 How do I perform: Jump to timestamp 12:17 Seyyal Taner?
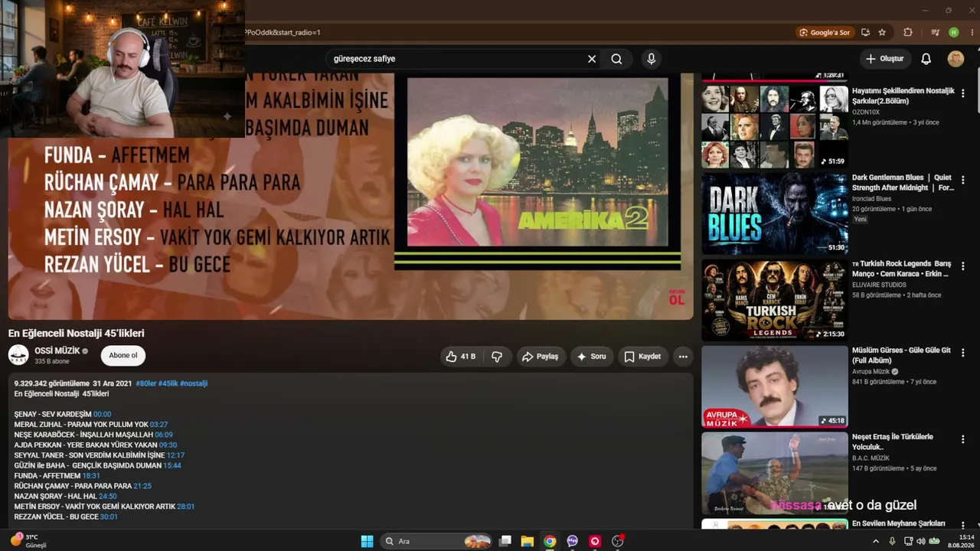175,455
